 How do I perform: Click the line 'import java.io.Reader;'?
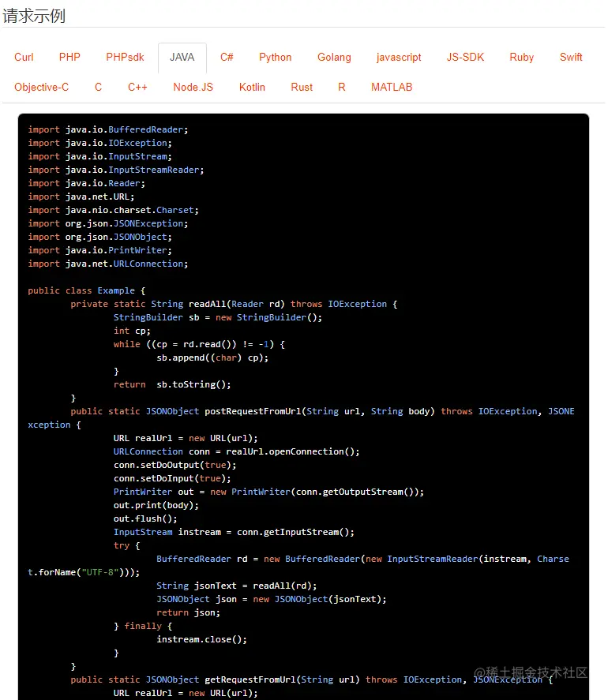86,183
